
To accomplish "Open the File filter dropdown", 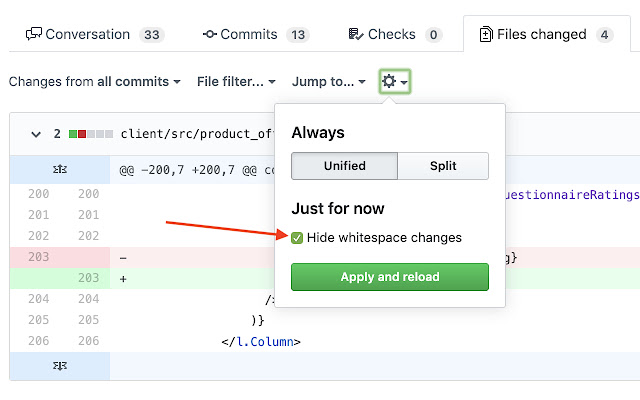I will 236,81.
